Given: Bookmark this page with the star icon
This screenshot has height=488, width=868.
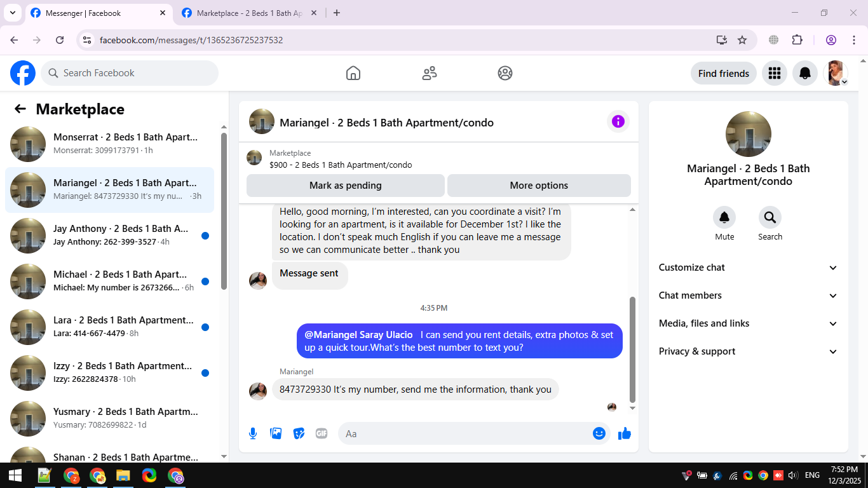Looking at the screenshot, I should [x=742, y=40].
